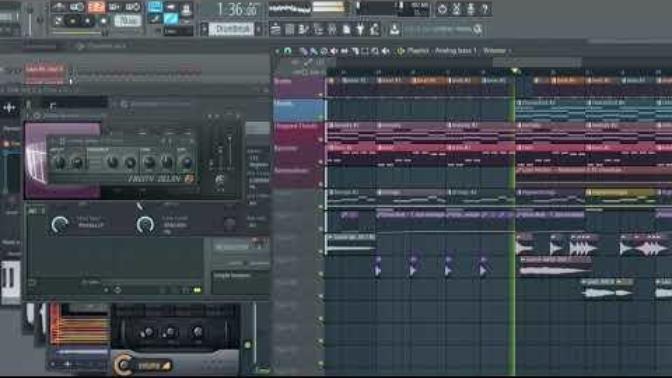This screenshot has height=378, width=672.
Task: Click the white cross icon on the left panel
Action: tap(9, 108)
